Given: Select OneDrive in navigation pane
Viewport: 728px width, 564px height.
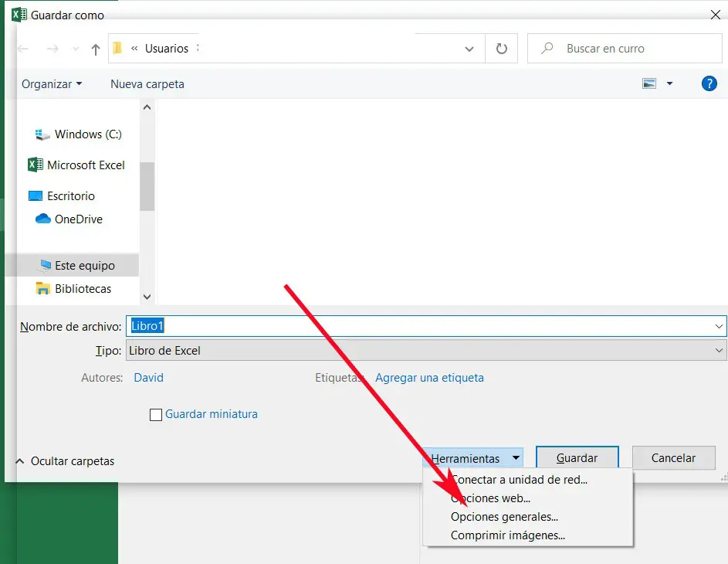Looking at the screenshot, I should [x=69, y=219].
